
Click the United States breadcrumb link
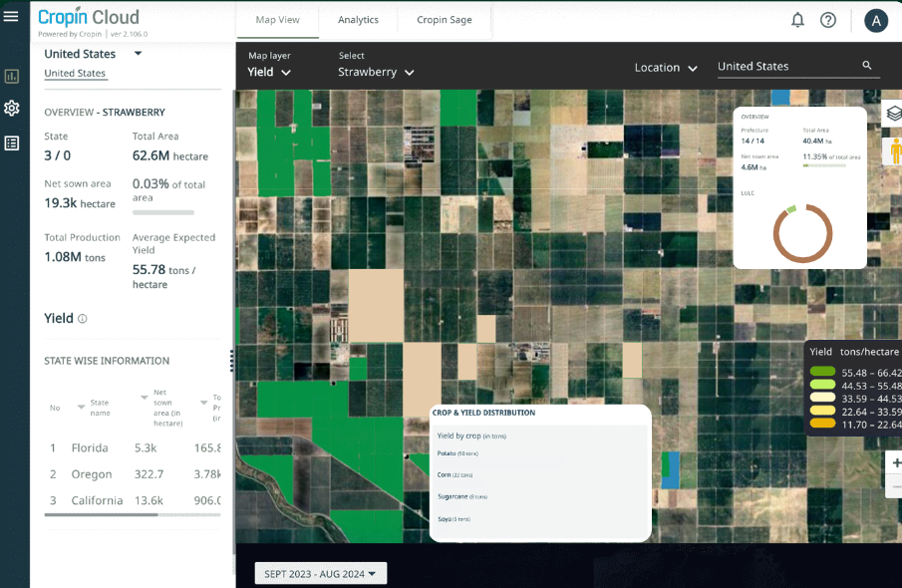tap(75, 74)
